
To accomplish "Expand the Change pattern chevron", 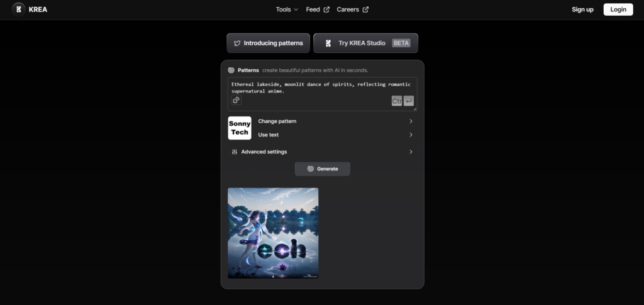I will [x=411, y=121].
